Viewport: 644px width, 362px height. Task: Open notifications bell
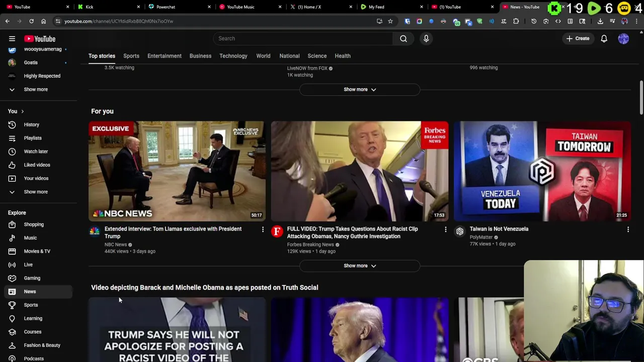coord(604,38)
